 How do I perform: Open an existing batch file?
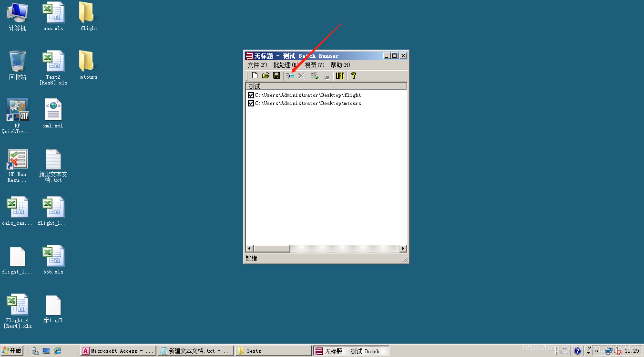(266, 76)
